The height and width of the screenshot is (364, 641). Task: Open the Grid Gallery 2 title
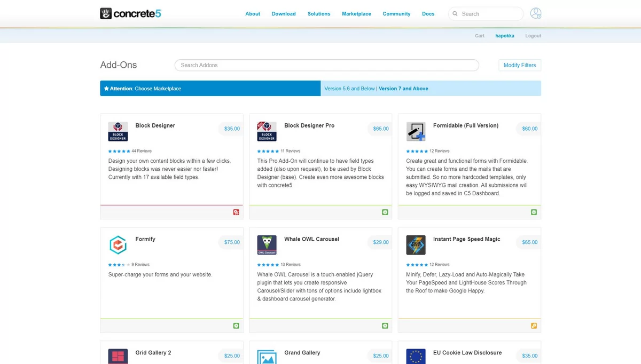point(153,353)
